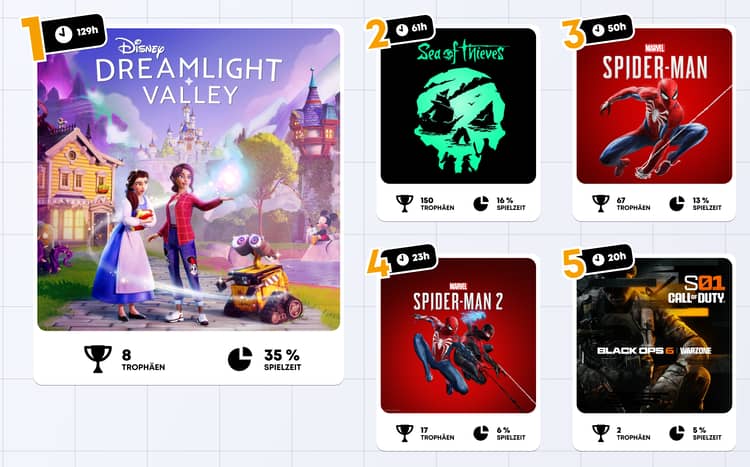Click the pie chart icon beside 5 % Spielzeit
The width and height of the screenshot is (750, 467).
pos(676,433)
